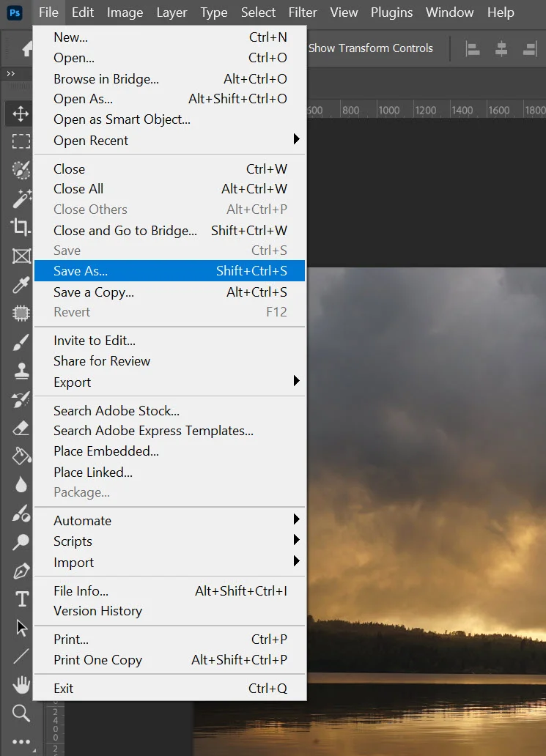This screenshot has width=546, height=756.
Task: Open the Image menu
Action: tap(125, 12)
